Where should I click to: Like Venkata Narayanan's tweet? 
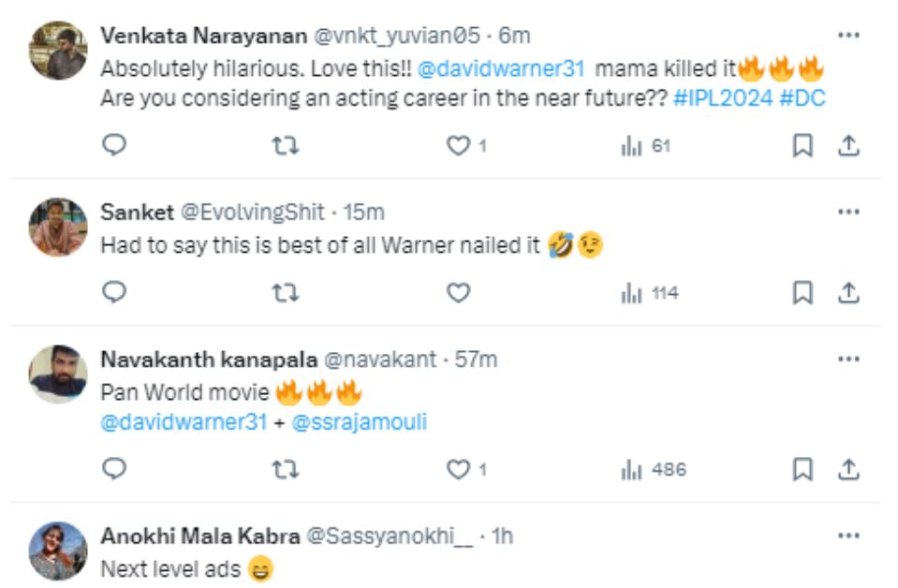tap(457, 145)
